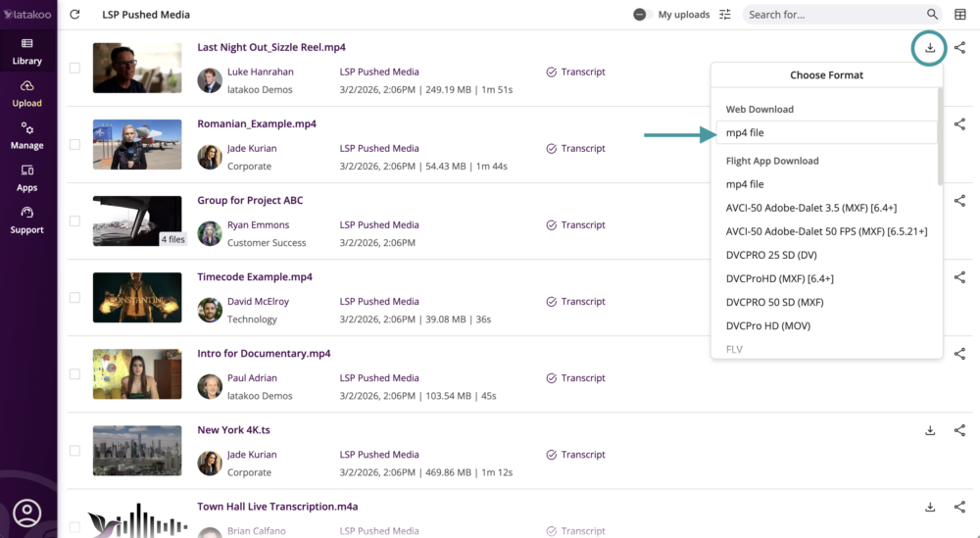This screenshot has height=538, width=980.
Task: Open the Group for Project ABC title
Action: pos(250,201)
